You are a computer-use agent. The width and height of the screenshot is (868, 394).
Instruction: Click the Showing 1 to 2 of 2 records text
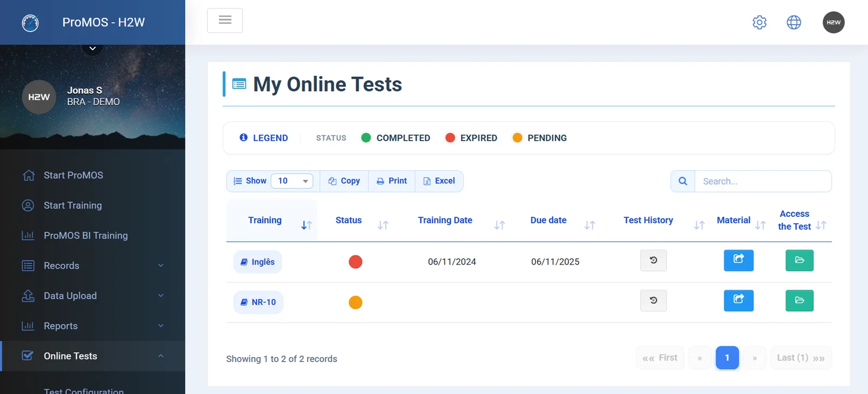click(282, 359)
